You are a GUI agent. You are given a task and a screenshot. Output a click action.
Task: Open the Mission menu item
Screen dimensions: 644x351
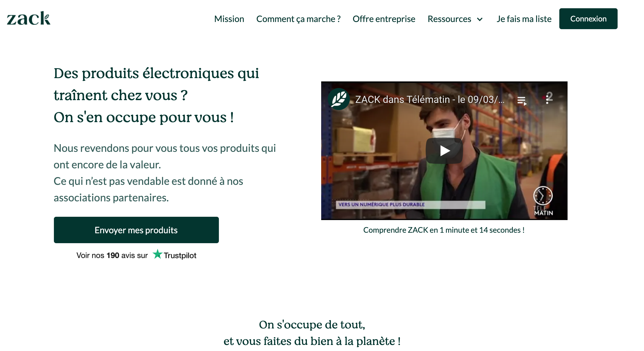coord(229,19)
